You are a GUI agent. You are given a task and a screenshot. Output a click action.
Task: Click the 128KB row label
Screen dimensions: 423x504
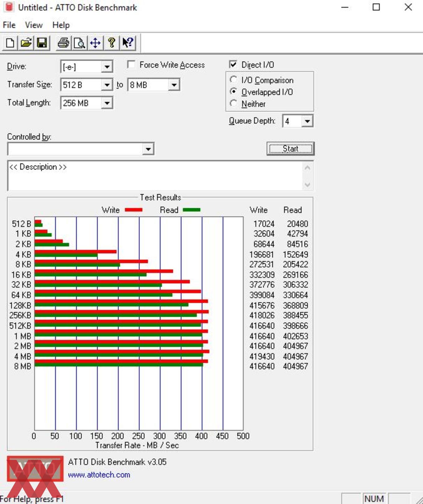point(20,306)
